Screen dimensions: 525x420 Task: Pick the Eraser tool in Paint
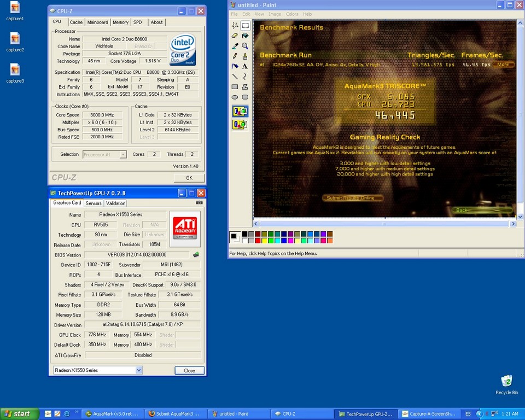(x=235, y=36)
